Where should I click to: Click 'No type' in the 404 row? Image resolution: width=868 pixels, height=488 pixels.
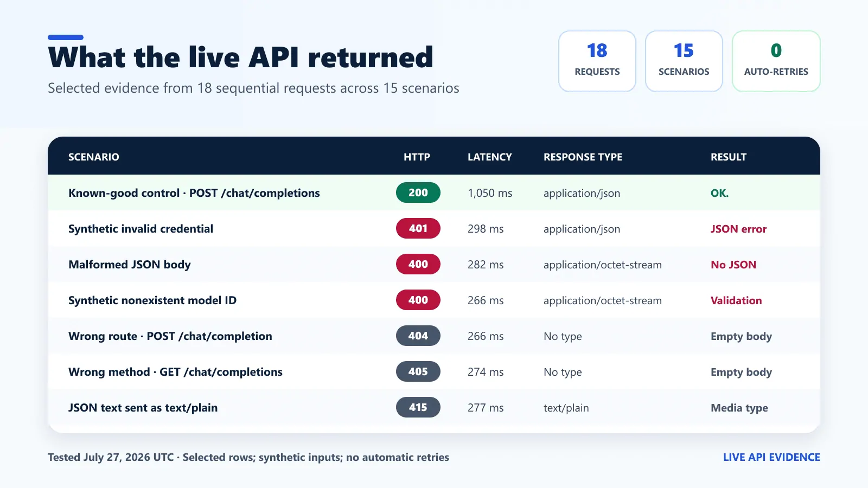[x=563, y=336]
